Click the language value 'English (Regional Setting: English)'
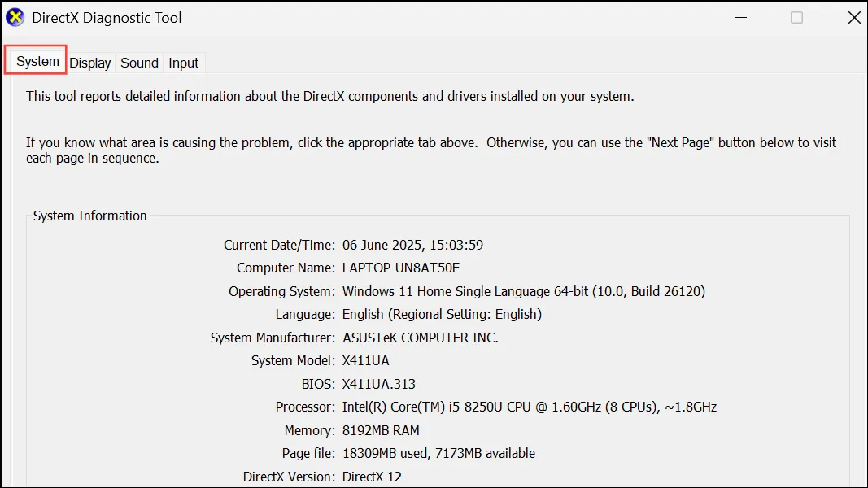868x488 pixels. coord(442,314)
